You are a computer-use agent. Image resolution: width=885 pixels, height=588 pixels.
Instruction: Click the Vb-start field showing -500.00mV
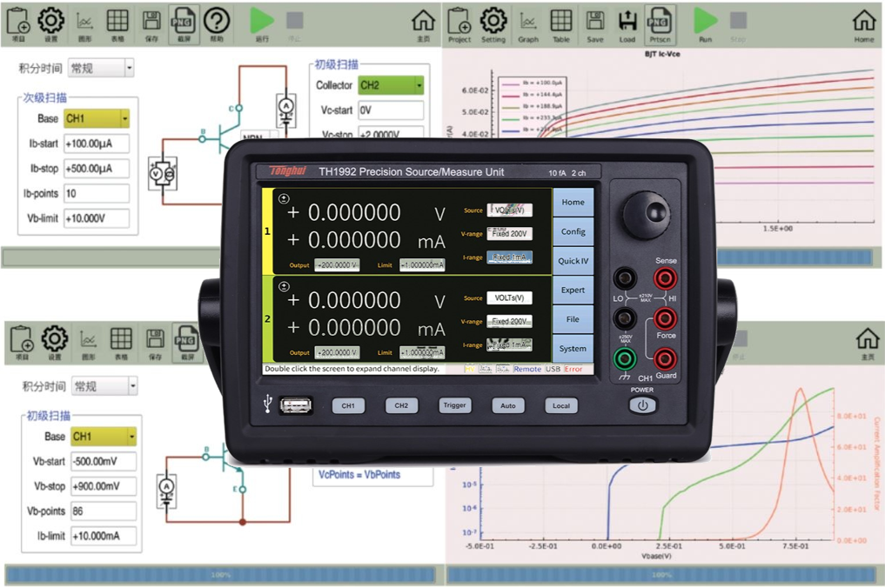pyautogui.click(x=104, y=461)
